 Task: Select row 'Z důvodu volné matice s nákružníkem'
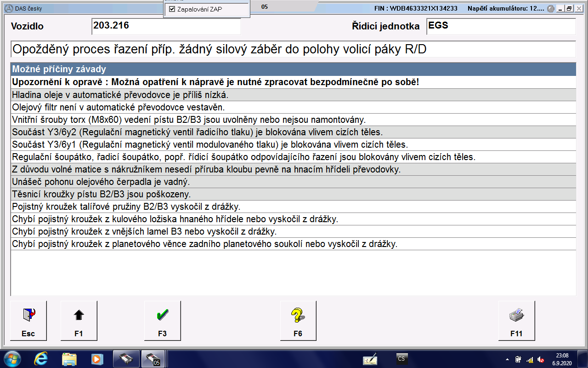point(293,169)
